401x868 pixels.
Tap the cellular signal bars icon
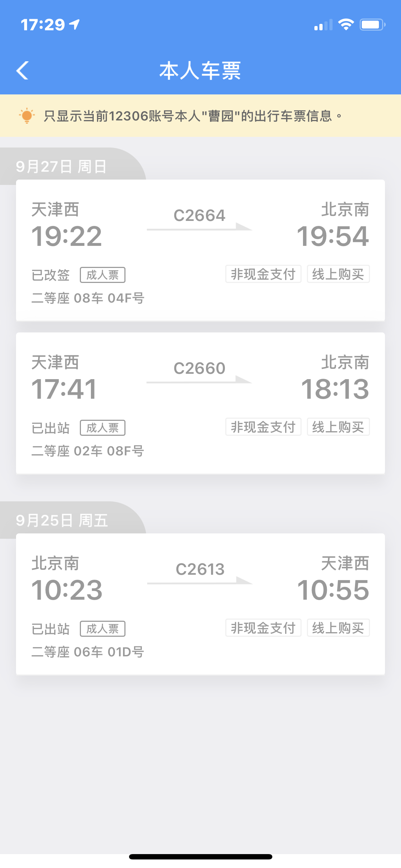[323, 25]
